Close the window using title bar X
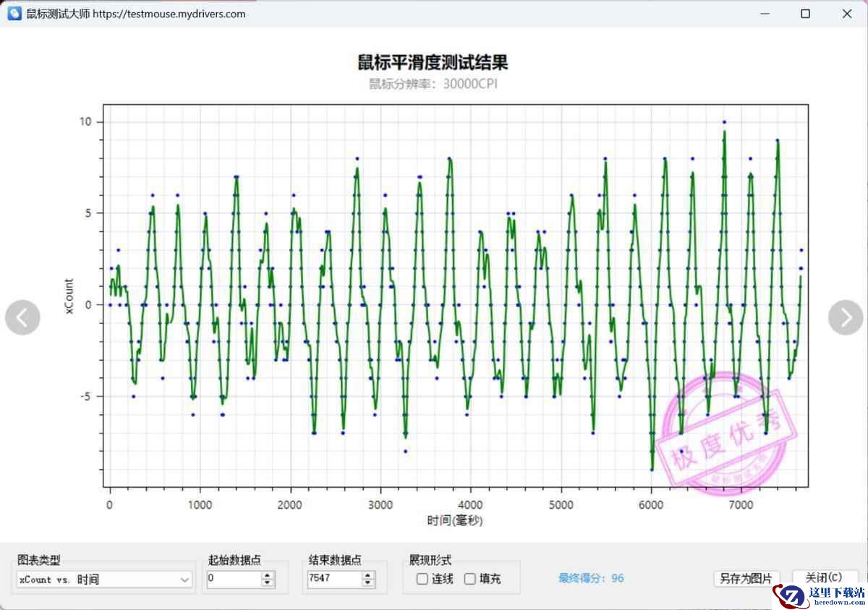Viewport: 868px width, 610px height. tap(846, 14)
